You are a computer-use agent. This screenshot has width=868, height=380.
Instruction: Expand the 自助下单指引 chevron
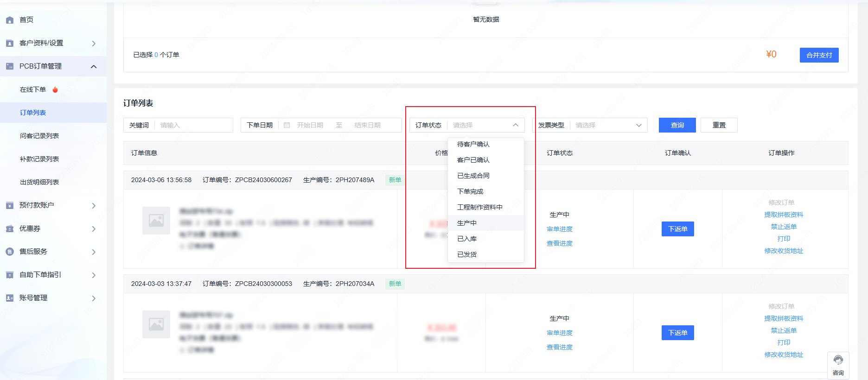point(94,275)
